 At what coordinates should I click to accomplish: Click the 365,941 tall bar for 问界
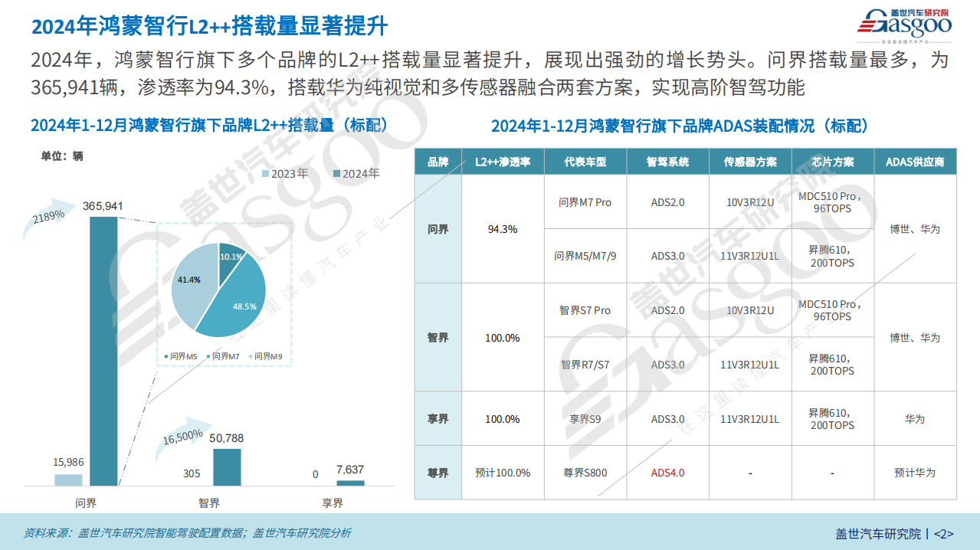103,351
